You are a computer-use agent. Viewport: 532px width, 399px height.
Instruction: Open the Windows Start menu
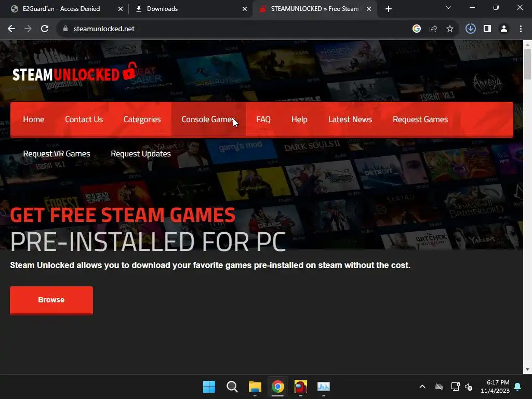209,387
